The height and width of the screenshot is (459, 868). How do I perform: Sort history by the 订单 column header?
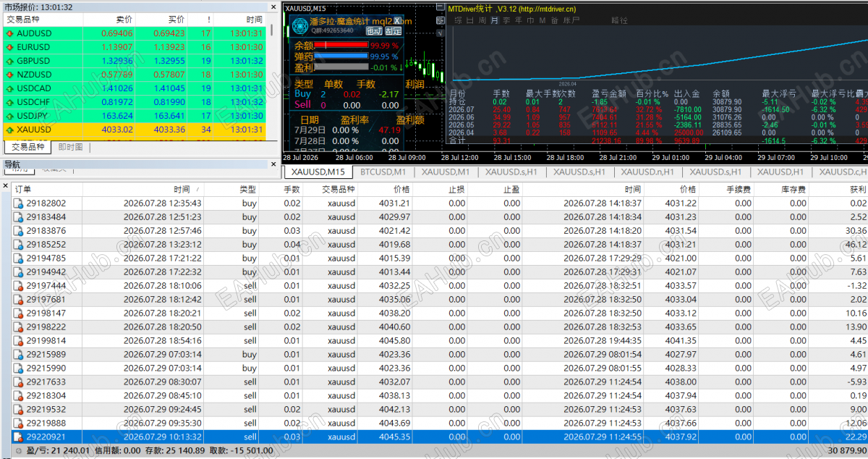(23, 189)
